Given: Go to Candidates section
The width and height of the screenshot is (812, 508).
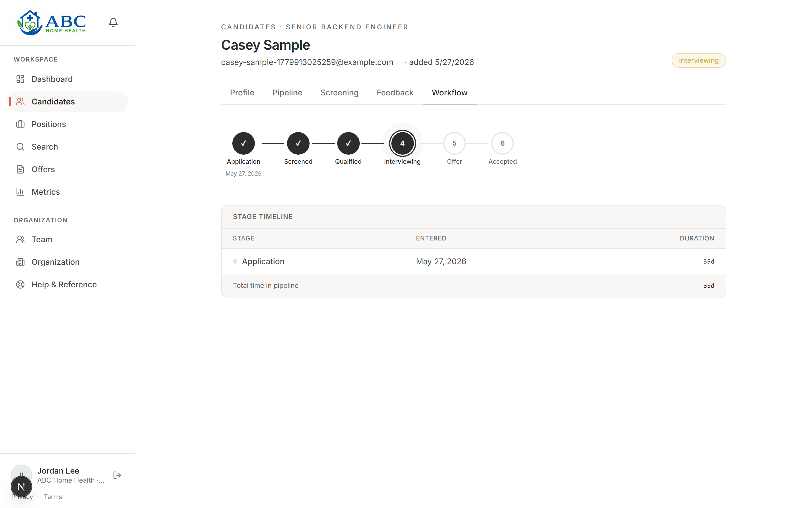Looking at the screenshot, I should pos(67,102).
